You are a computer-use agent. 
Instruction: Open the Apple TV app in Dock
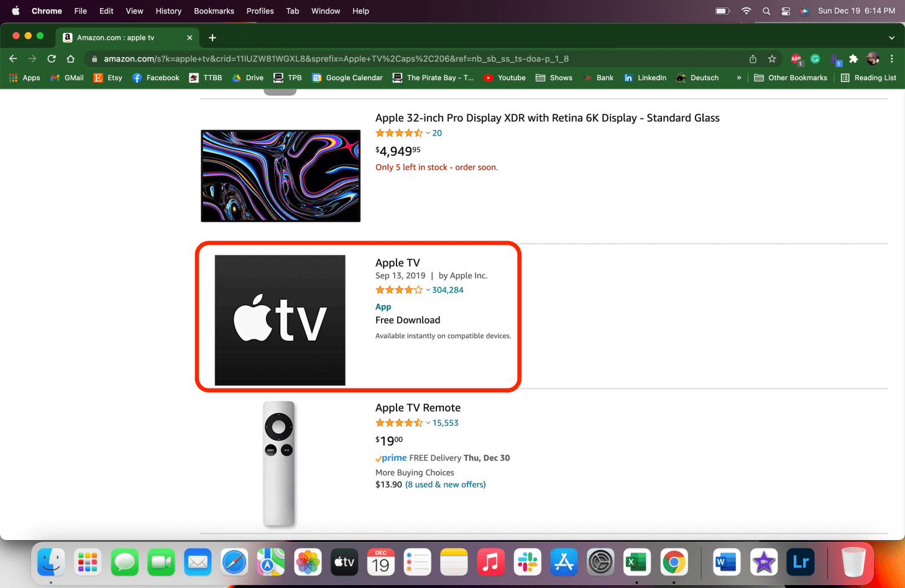[x=344, y=563]
